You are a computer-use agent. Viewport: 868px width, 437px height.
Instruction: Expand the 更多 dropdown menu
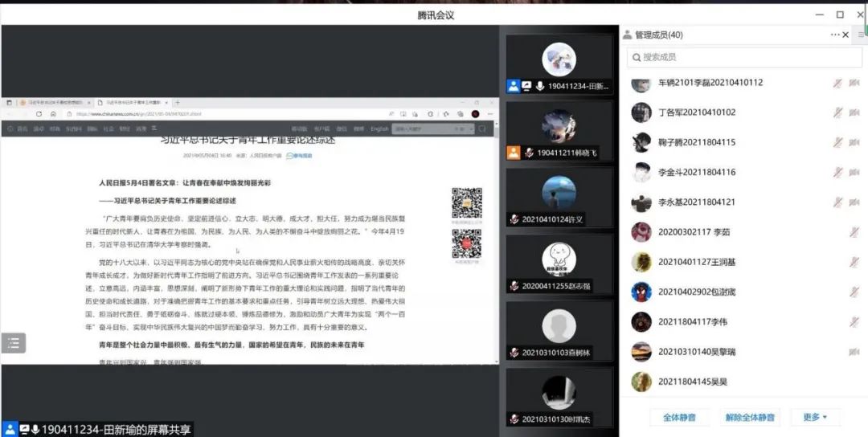815,417
